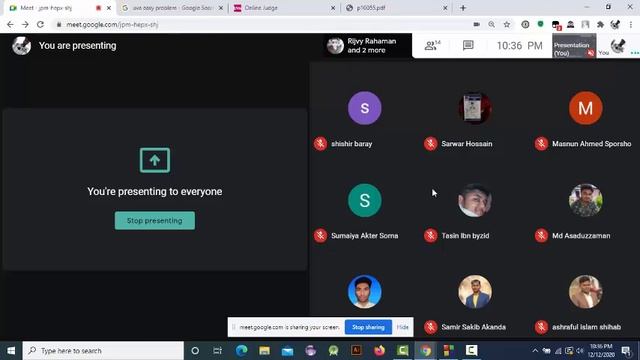Open the Rijvy Rahaman and 2 more indicator
This screenshot has width=640, height=360.
coord(367,46)
